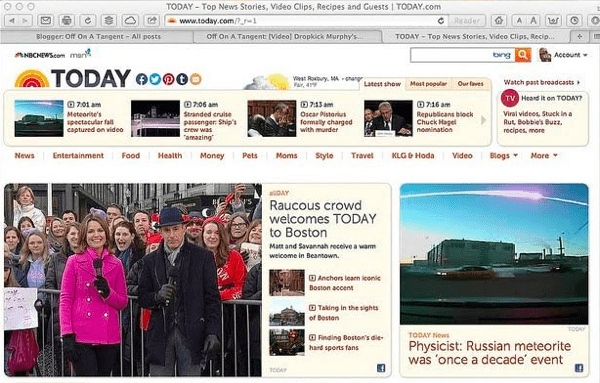
Task: Open TODAY's Tumblr icon
Action: (182, 79)
